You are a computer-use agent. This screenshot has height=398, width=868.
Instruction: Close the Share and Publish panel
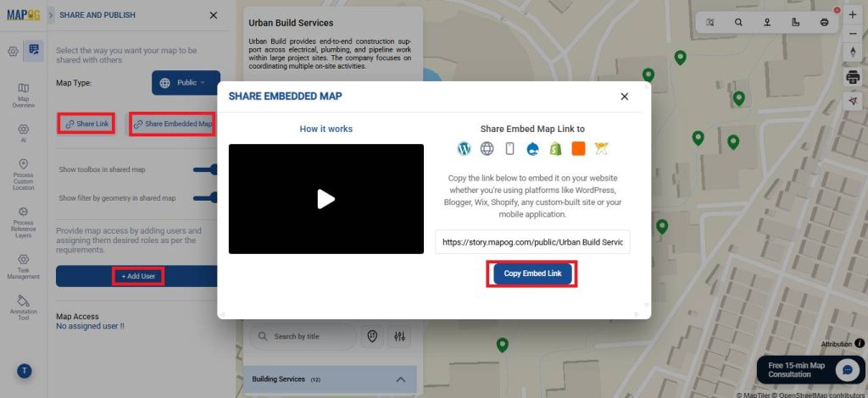213,15
